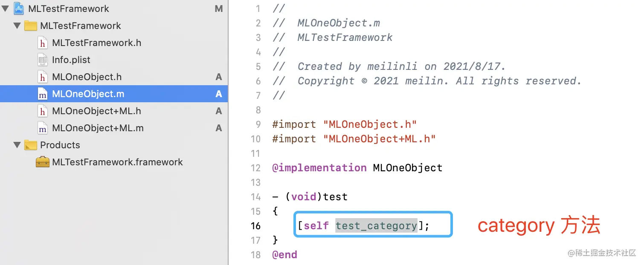The height and width of the screenshot is (265, 644).
Task: Click the A status badge of MLOneObject.h
Action: [x=219, y=77]
